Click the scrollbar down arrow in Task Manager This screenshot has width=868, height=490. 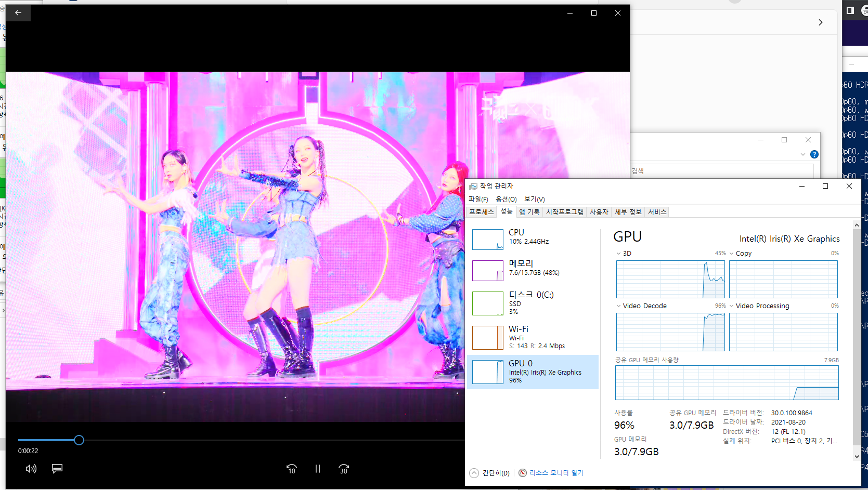point(857,457)
